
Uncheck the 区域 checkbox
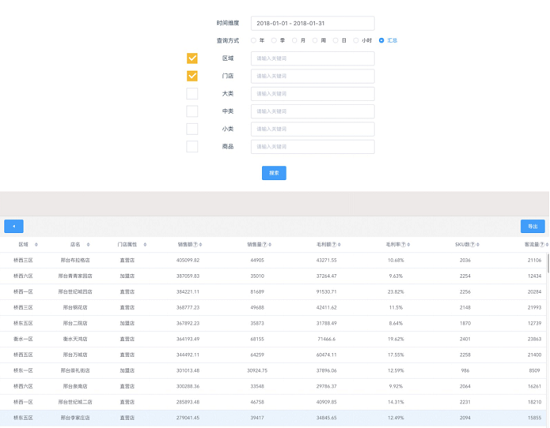point(192,58)
